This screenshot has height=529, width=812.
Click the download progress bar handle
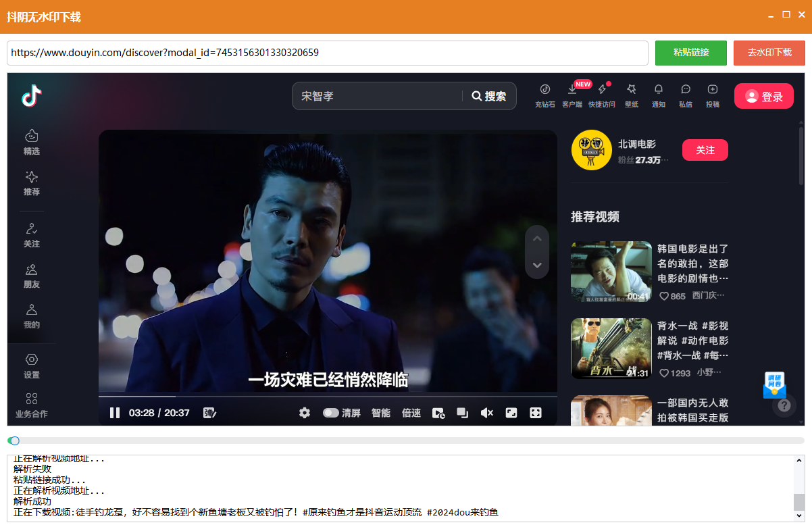[14, 440]
